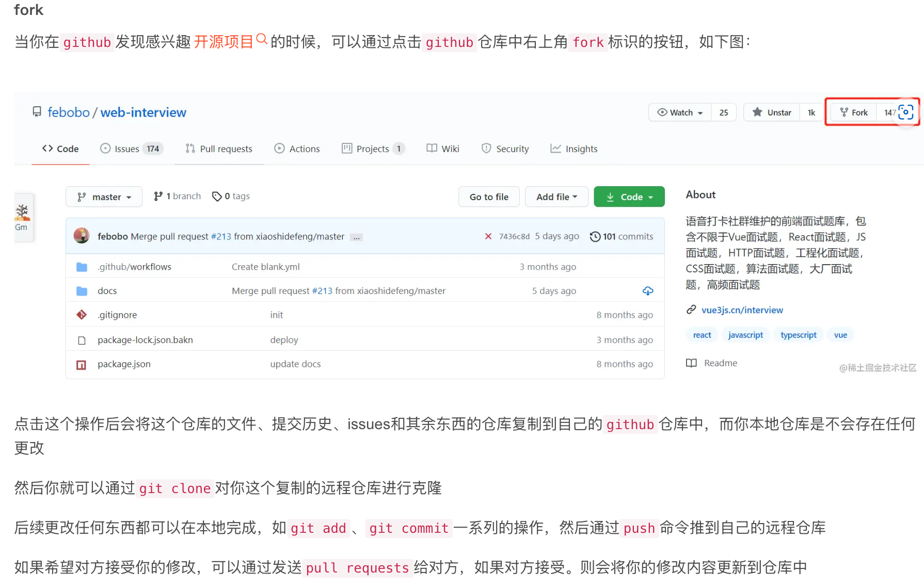Viewport: 924px width, 588px height.
Task: Expand the Watch dropdown button
Action: tap(680, 112)
